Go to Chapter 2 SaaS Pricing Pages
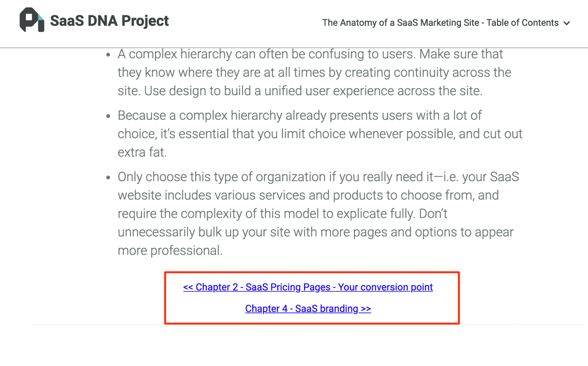Screen dimensions: 588x366 [307, 287]
